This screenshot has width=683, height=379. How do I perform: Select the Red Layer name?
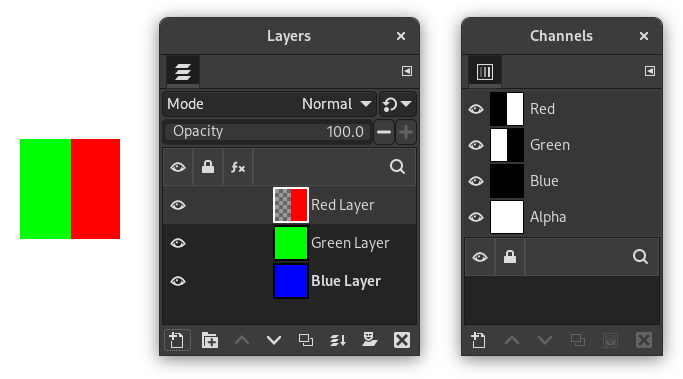click(x=343, y=205)
